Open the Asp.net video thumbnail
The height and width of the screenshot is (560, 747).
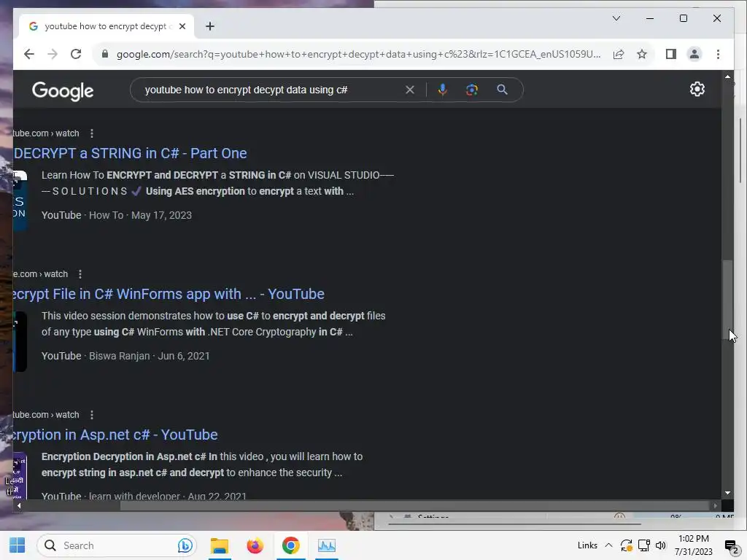point(20,475)
